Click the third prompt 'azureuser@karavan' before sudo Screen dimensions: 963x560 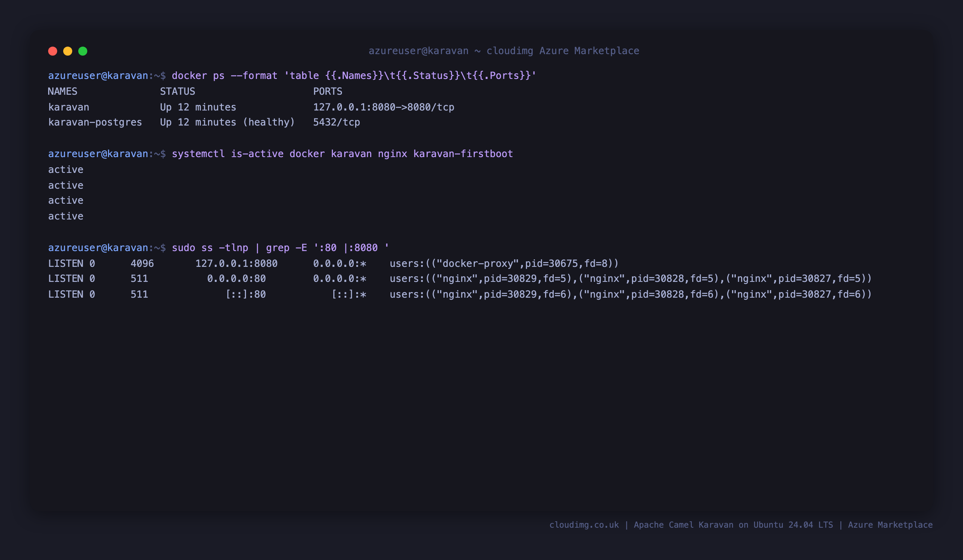click(98, 248)
